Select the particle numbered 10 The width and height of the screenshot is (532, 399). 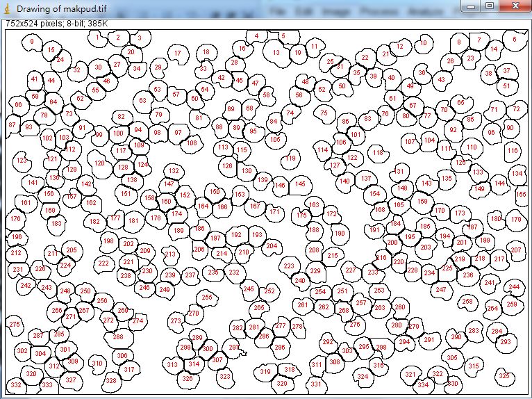coord(424,44)
